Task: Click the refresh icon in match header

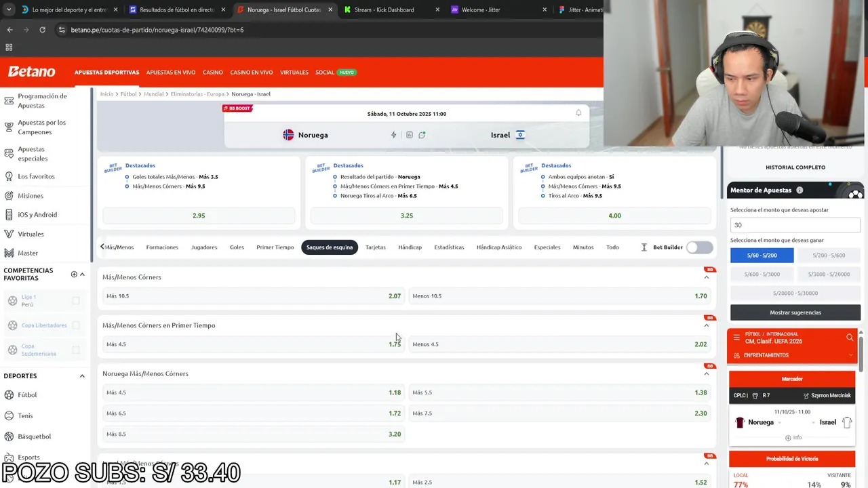Action: 422,135
